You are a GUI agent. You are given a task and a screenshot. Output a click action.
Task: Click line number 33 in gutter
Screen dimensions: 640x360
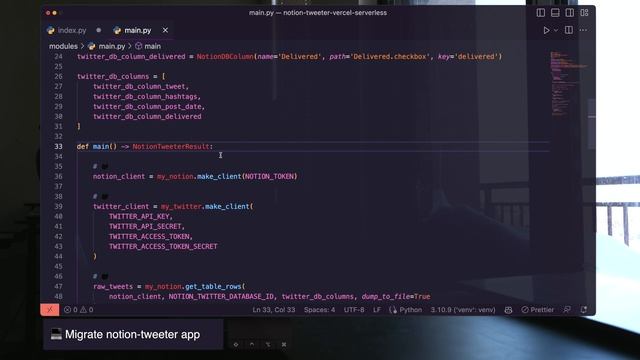[58, 147]
